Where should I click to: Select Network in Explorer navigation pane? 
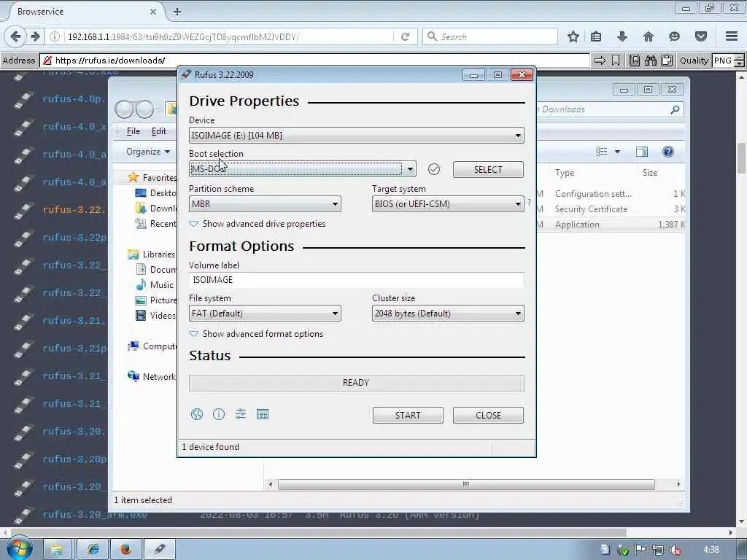(x=152, y=377)
